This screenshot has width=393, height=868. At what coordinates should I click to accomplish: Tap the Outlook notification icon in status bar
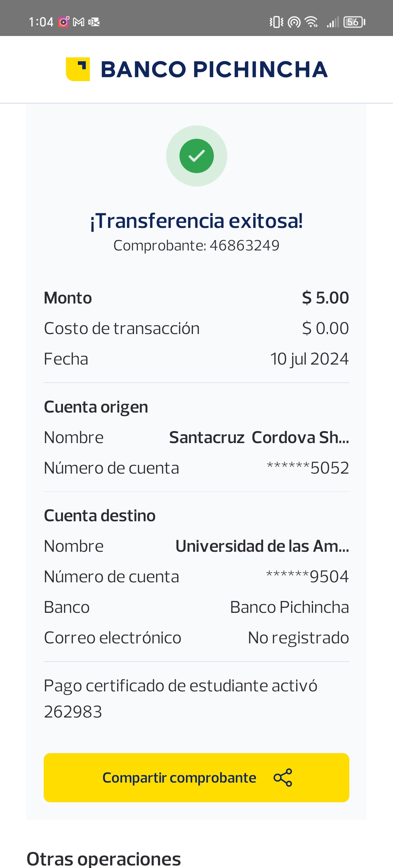94,22
